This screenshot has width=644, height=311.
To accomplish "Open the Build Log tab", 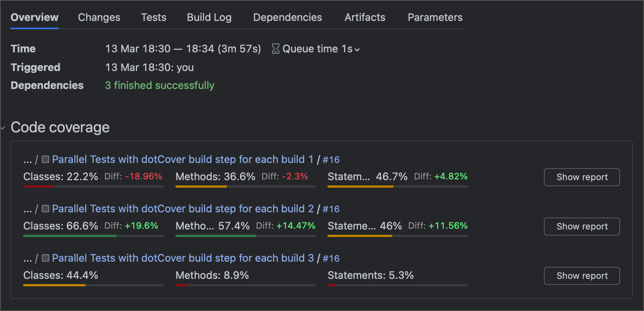I will 209,17.
